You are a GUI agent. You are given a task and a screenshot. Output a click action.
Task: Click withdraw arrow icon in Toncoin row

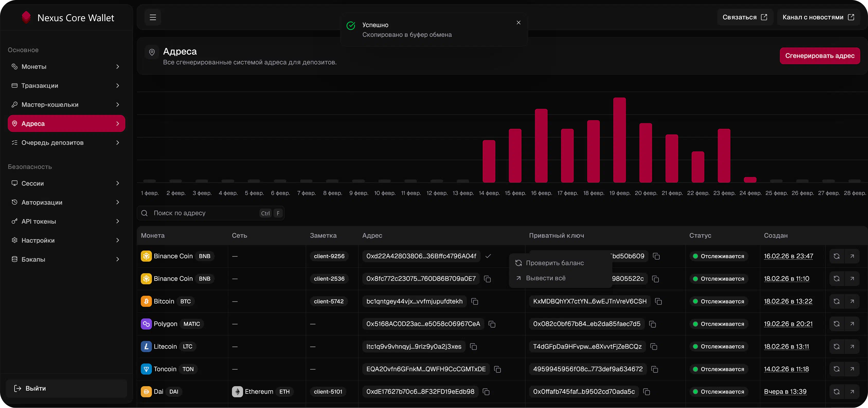[852, 369]
